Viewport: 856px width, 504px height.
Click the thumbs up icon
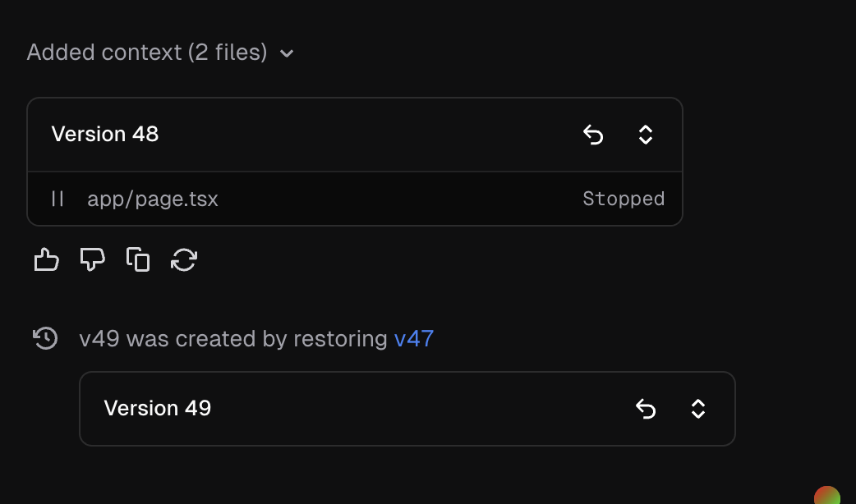47,260
